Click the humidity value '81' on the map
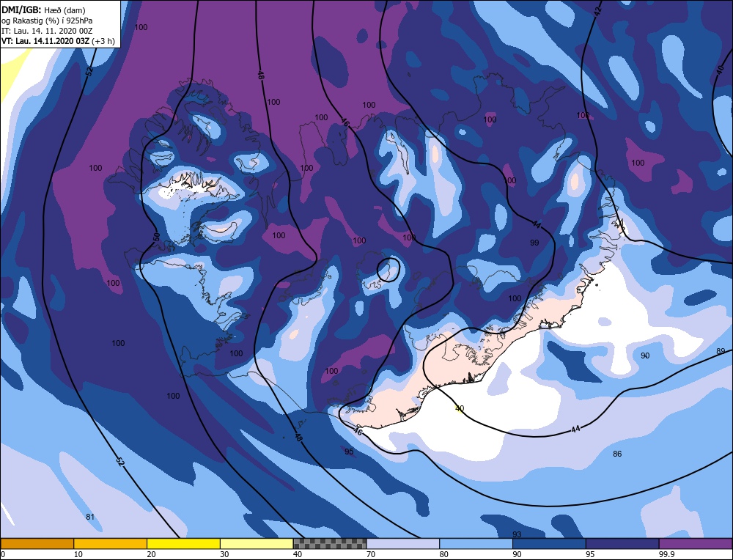The height and width of the screenshot is (560, 733). click(x=90, y=517)
